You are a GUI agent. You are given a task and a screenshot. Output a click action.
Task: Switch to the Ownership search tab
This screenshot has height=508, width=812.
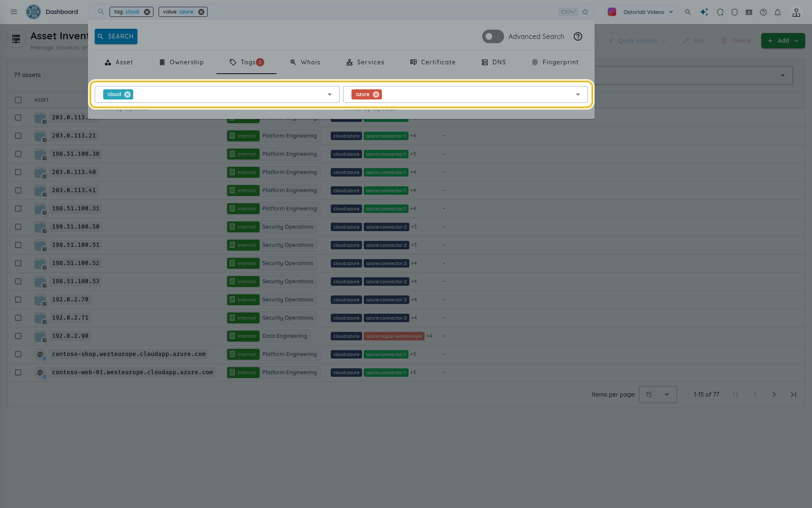coord(181,62)
